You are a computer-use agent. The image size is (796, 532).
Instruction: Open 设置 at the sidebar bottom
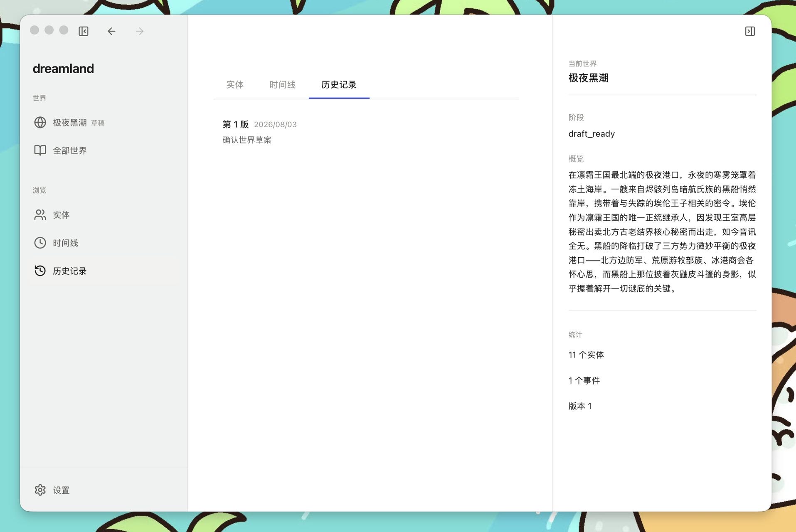[x=103, y=490]
